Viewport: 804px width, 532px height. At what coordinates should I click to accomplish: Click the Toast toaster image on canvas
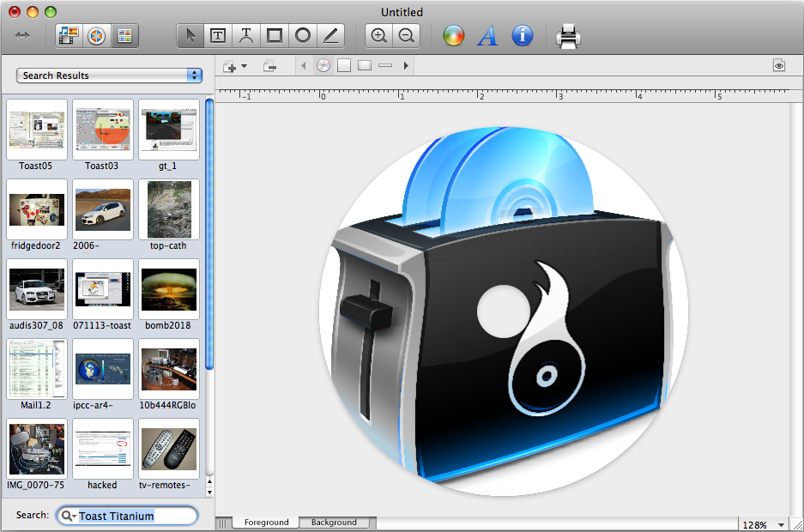pos(503,311)
